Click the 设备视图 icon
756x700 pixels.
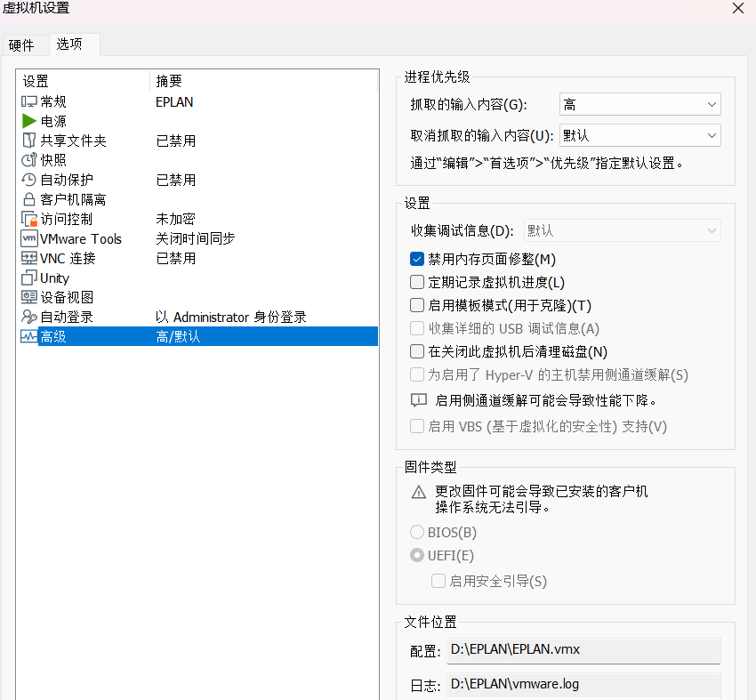(x=29, y=297)
